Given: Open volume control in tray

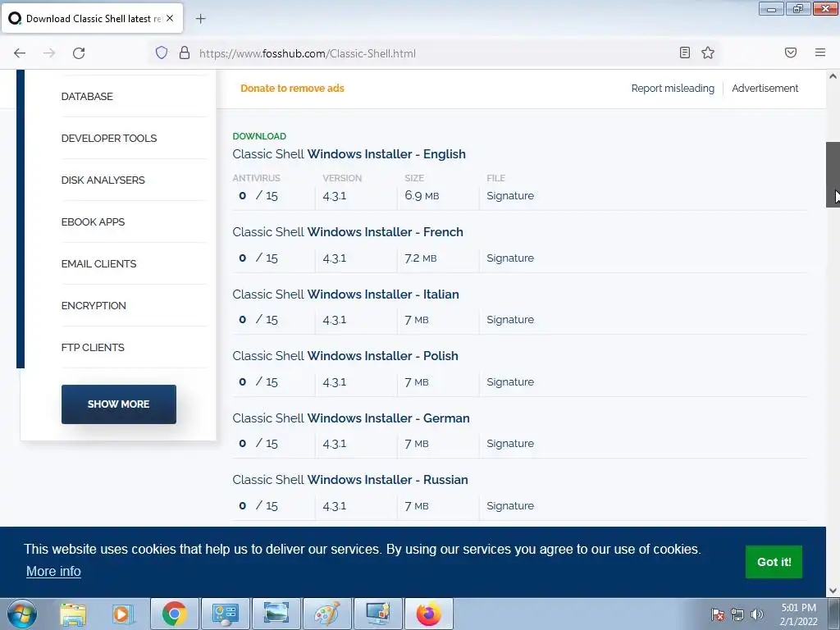Looking at the screenshot, I should [x=757, y=614].
